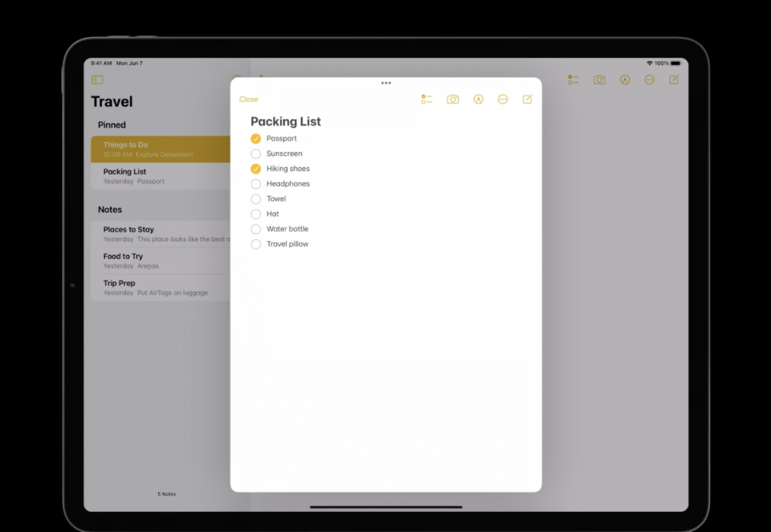Open the three-dot multitasking control atop the window
Image resolution: width=771 pixels, height=532 pixels.
[385, 82]
